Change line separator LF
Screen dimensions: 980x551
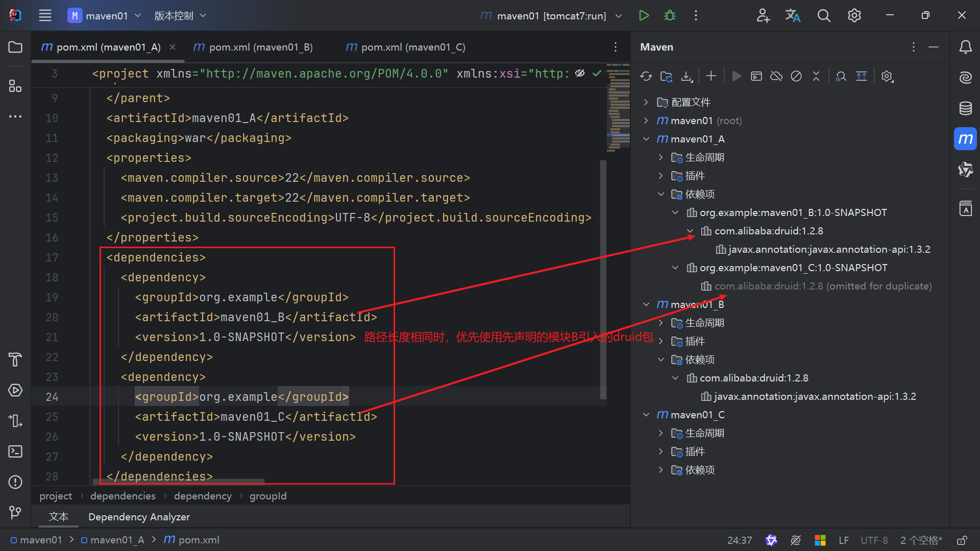[x=843, y=540]
